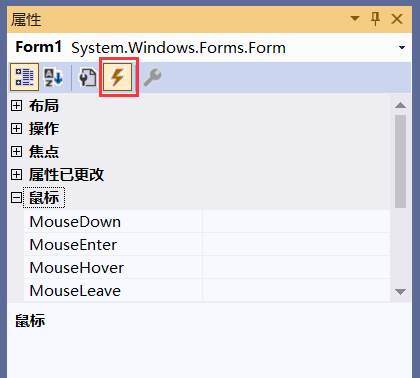The image size is (420, 378).
Task: Click the scrollbar up arrow
Action: [400, 105]
